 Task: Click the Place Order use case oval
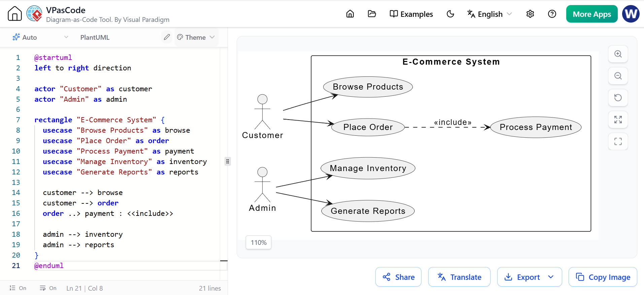pyautogui.click(x=368, y=127)
